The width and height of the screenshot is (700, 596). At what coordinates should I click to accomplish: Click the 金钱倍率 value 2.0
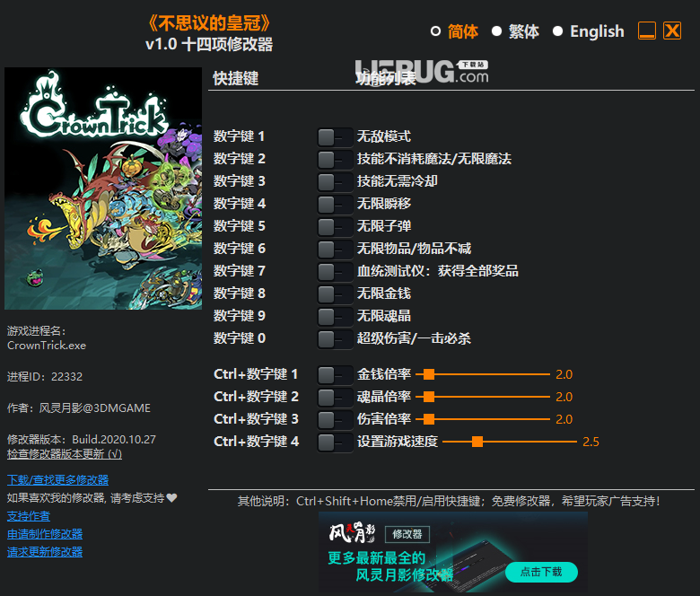564,374
